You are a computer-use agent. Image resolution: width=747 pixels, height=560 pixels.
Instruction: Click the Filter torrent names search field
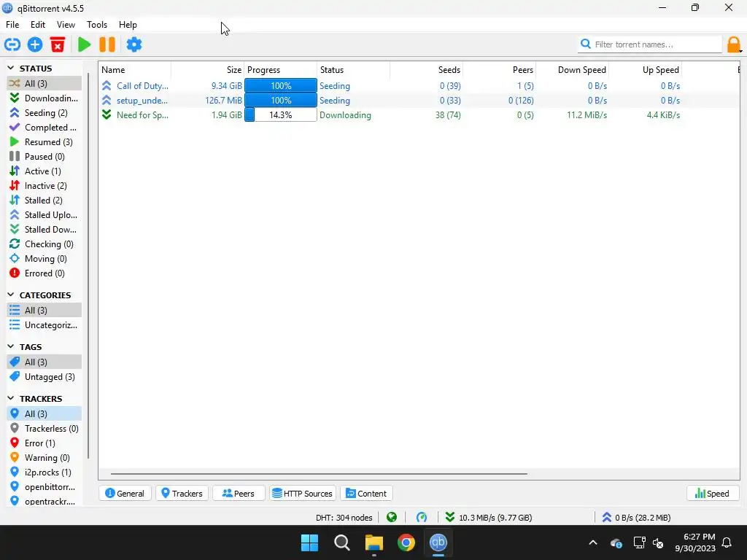tap(650, 44)
